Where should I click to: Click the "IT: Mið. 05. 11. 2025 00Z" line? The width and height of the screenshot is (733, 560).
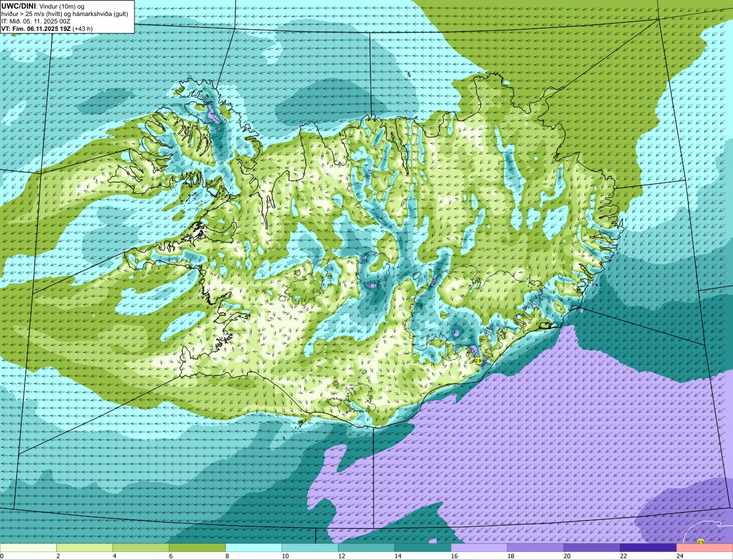click(36, 21)
